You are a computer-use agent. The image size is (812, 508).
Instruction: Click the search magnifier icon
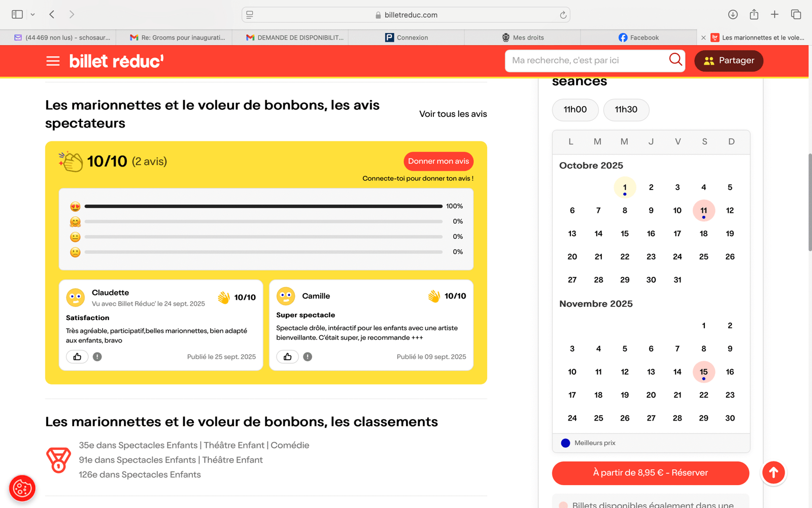coord(675,60)
